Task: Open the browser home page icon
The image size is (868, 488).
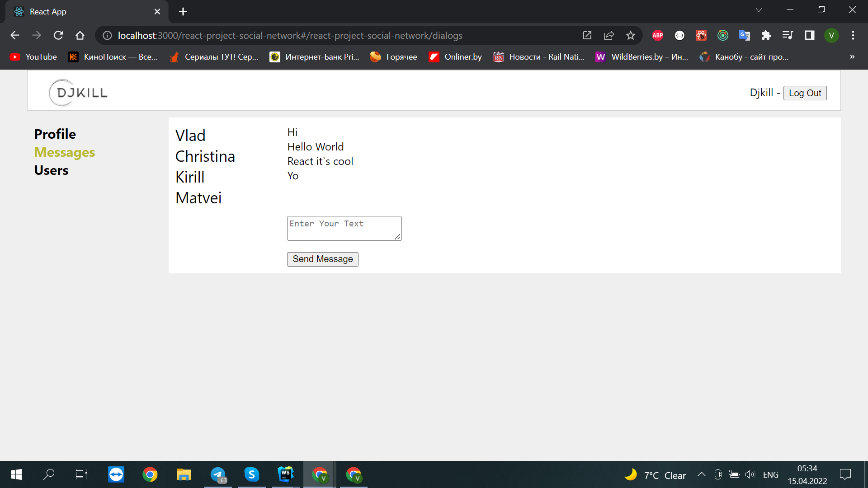Action: [80, 35]
